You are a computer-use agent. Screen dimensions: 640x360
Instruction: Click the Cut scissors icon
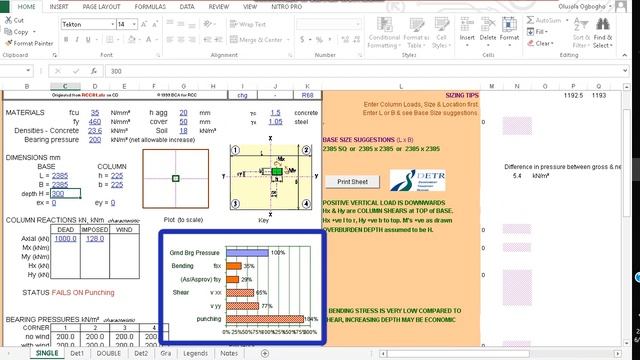tap(8, 20)
